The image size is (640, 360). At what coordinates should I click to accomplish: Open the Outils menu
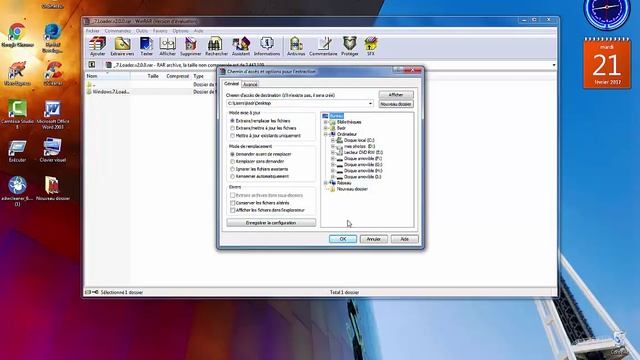coord(142,31)
